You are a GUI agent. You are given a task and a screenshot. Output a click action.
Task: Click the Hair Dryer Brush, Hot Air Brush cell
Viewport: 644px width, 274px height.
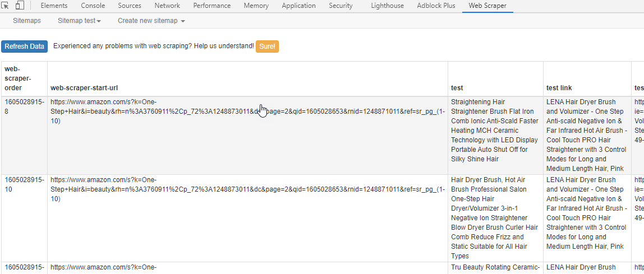click(x=495, y=218)
